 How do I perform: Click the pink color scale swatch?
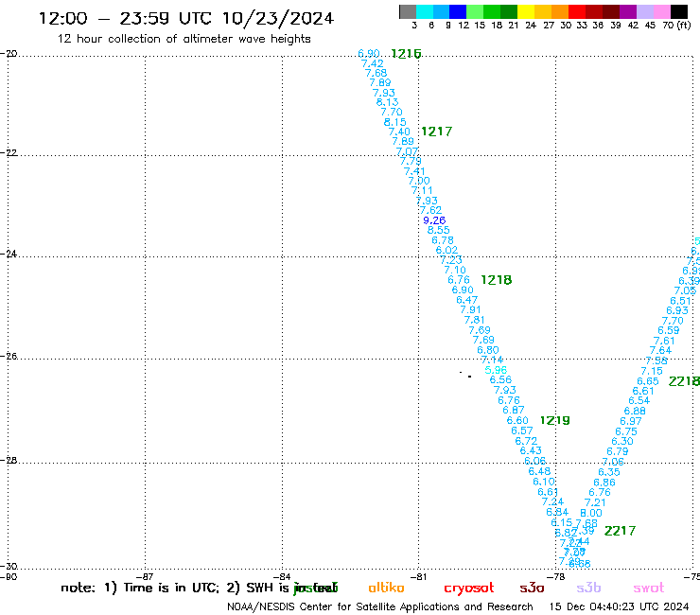[x=661, y=11]
